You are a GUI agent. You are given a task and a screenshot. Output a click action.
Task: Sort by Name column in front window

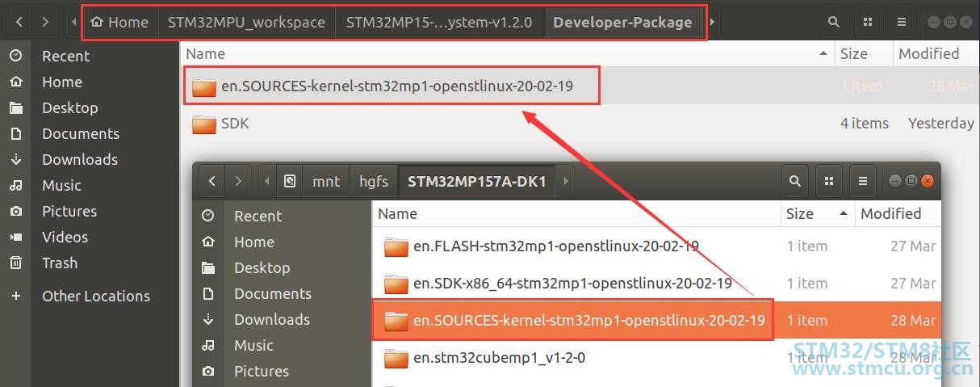pos(576,214)
